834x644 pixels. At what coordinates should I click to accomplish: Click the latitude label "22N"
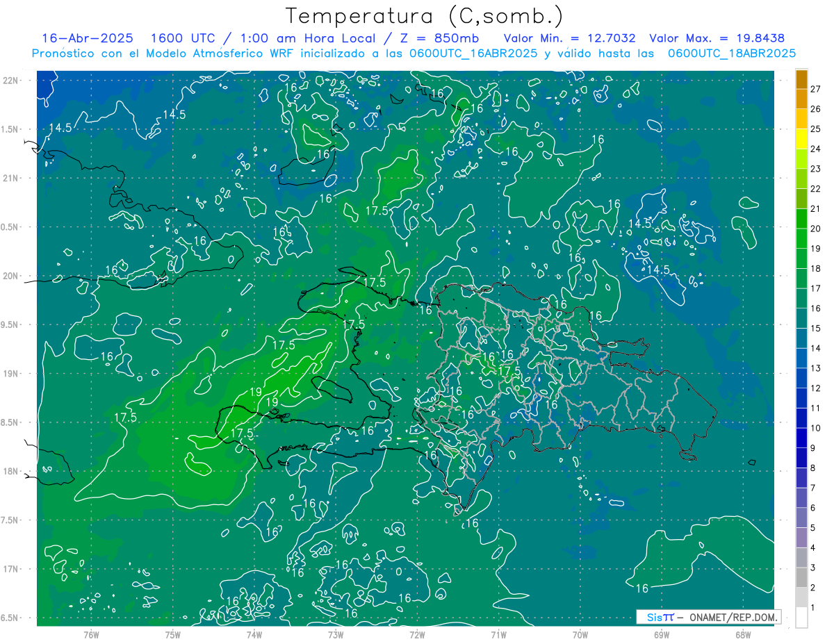click(x=10, y=81)
